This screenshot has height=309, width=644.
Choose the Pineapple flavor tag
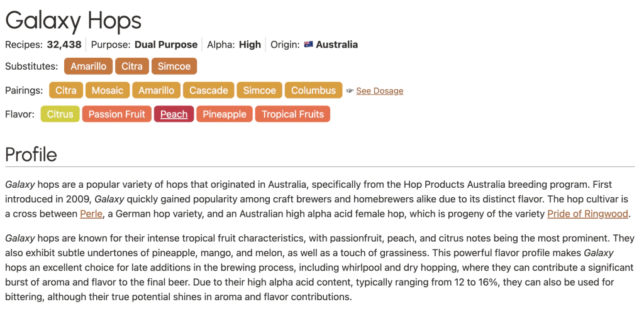coord(225,114)
